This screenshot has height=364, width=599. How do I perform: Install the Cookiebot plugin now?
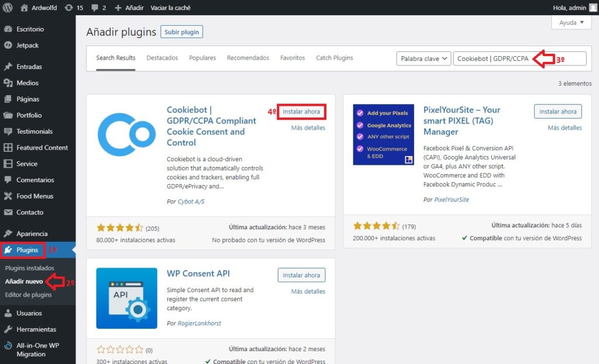pos(301,112)
